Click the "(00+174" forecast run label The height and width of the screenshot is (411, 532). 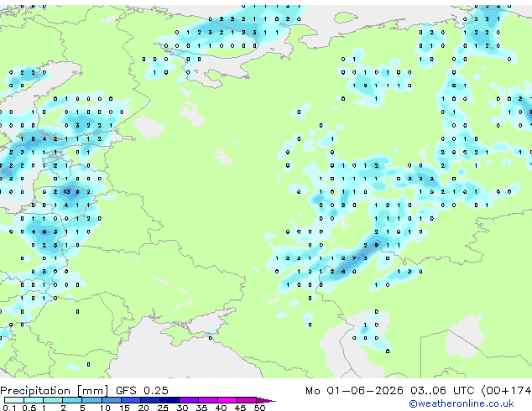tap(506, 391)
